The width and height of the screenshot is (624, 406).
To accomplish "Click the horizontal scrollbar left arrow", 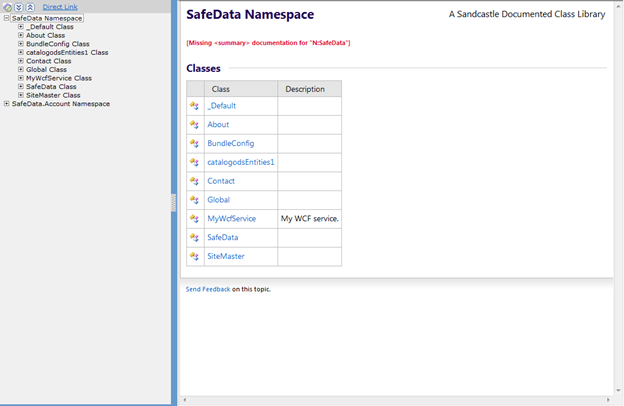I will coord(184,400).
